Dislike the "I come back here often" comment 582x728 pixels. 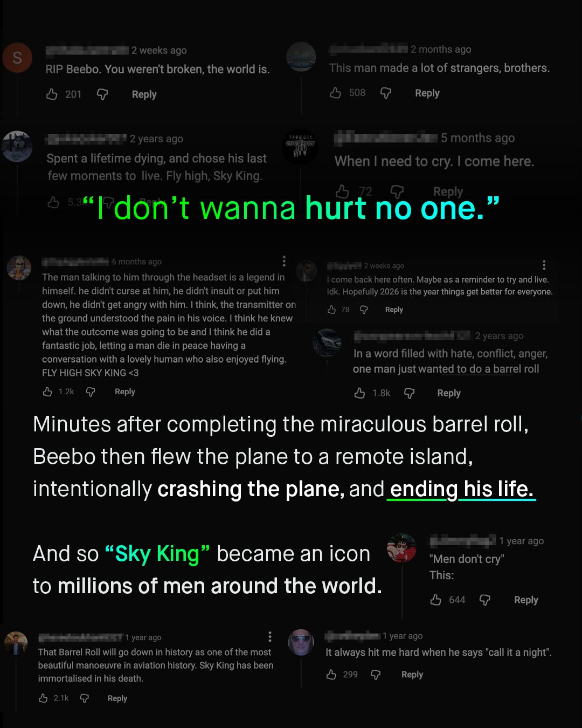364,310
